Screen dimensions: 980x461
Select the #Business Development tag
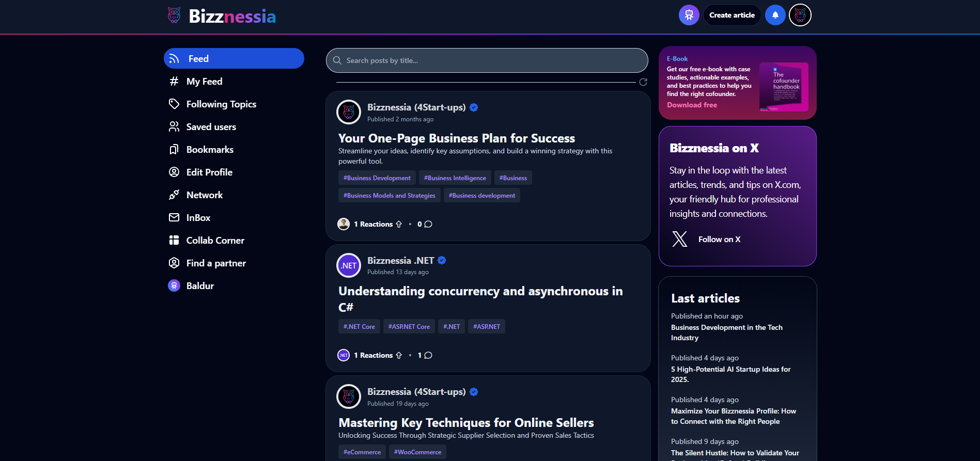(x=377, y=178)
